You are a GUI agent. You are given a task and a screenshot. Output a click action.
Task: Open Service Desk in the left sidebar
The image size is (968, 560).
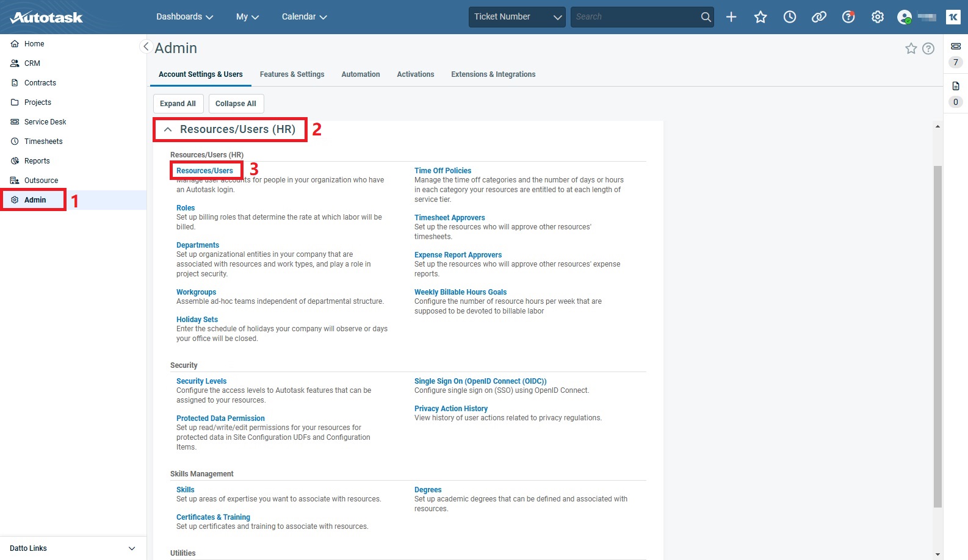(45, 122)
